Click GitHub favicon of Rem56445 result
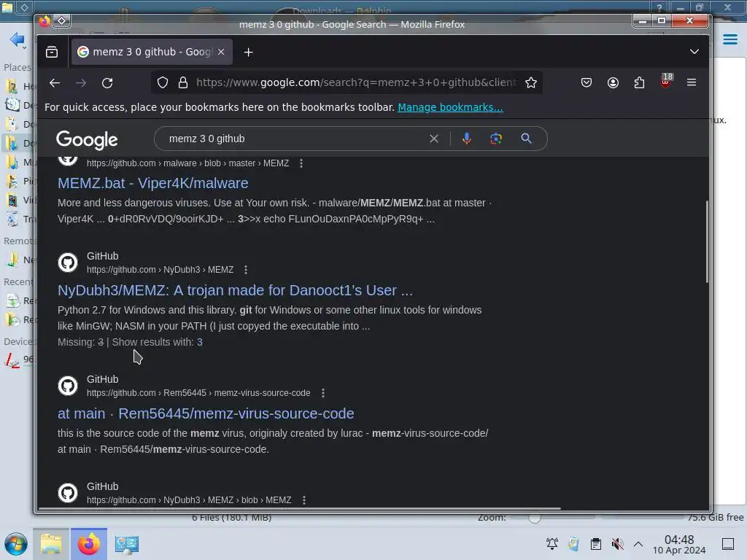This screenshot has width=747, height=560. point(68,386)
